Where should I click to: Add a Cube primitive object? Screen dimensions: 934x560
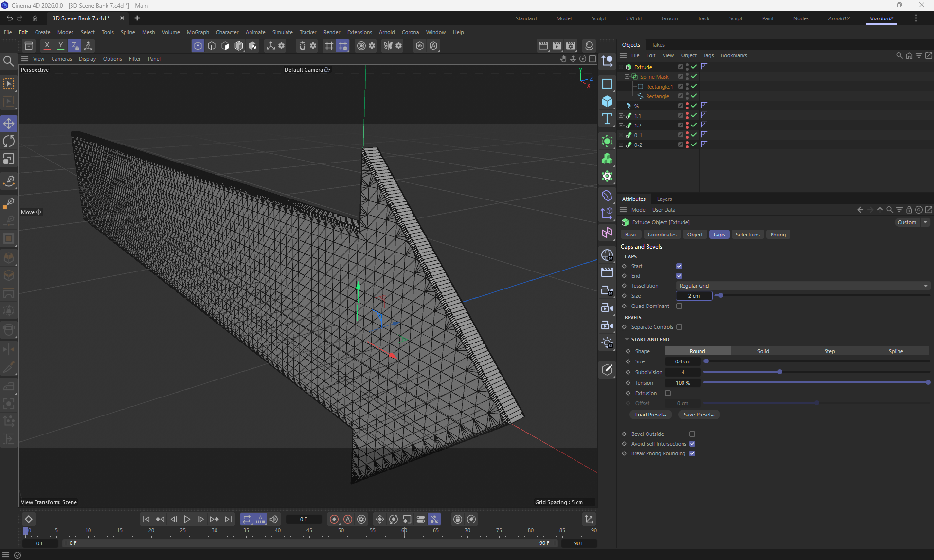point(607,101)
